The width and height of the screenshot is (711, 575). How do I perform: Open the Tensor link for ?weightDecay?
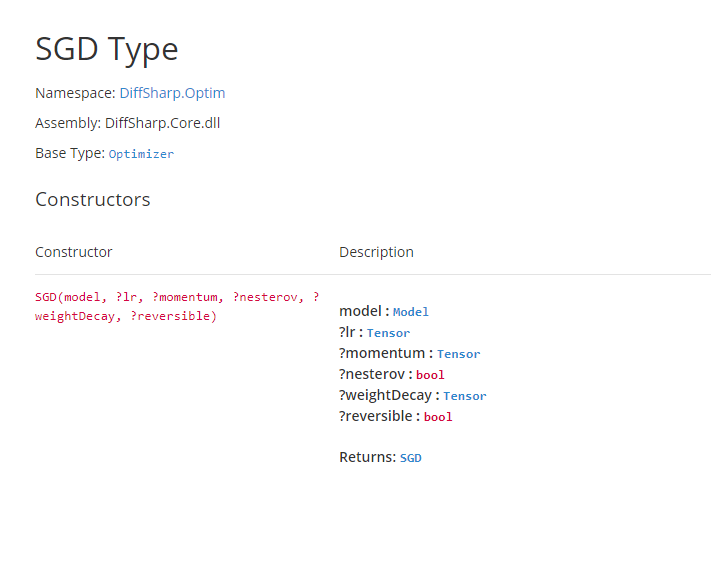pyautogui.click(x=465, y=396)
